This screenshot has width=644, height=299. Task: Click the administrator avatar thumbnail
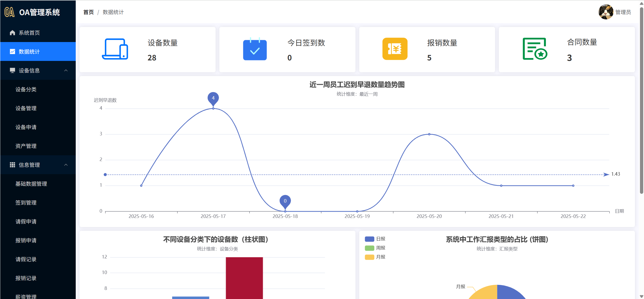point(606,12)
